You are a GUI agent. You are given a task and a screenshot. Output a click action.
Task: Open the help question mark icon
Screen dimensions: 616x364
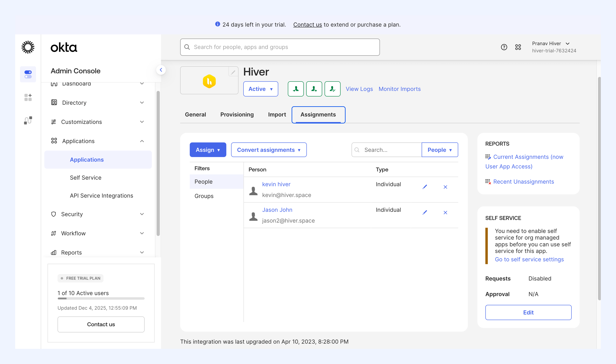(x=504, y=47)
